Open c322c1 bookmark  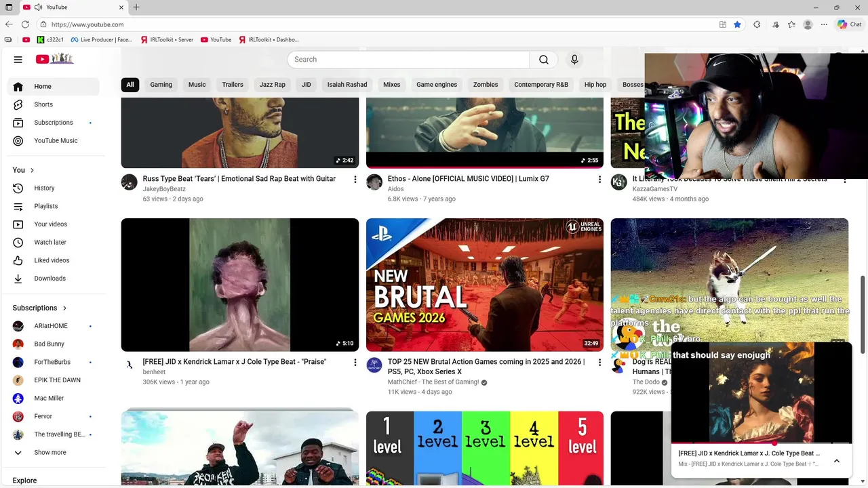click(x=50, y=40)
